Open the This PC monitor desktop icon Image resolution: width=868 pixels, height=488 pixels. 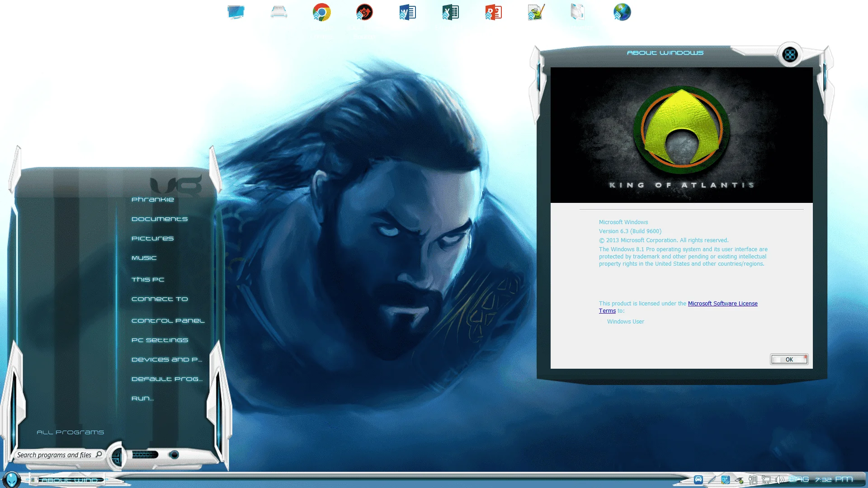tap(236, 12)
